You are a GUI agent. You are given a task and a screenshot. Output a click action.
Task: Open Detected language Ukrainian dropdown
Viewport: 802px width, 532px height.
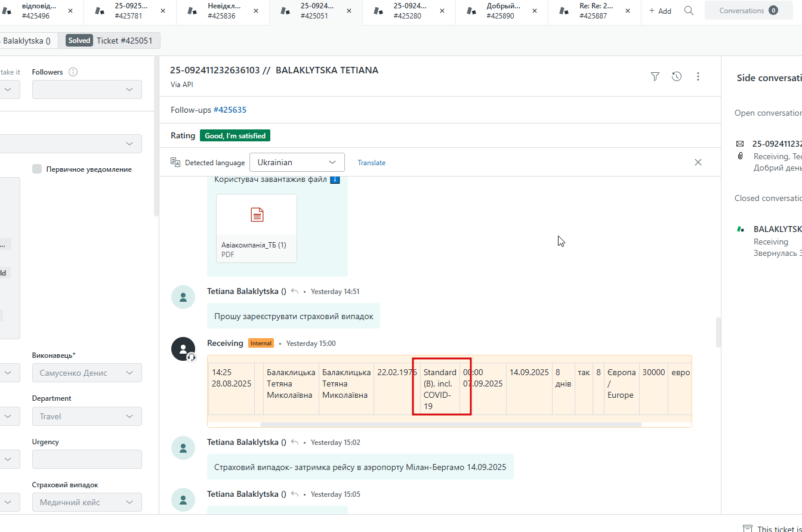point(297,162)
